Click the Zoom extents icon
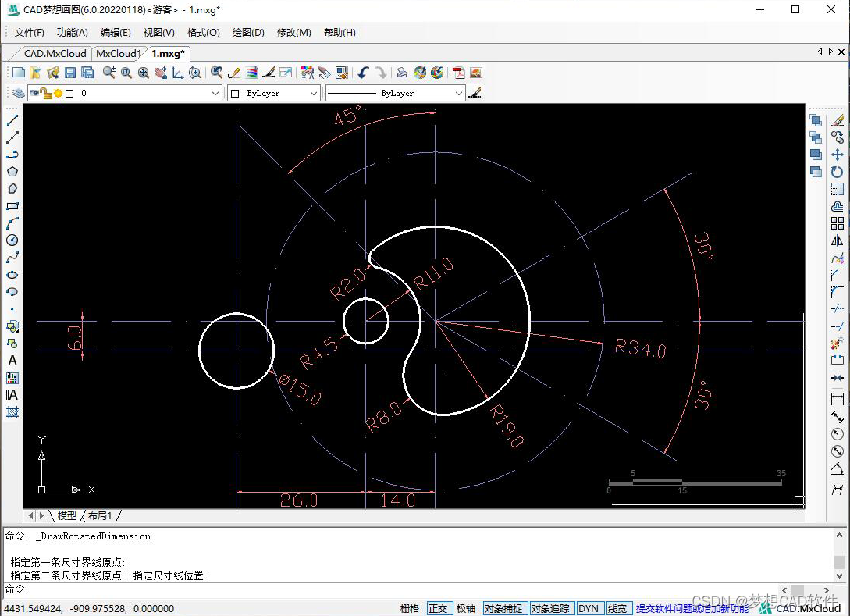The height and width of the screenshot is (616, 850). (x=144, y=73)
